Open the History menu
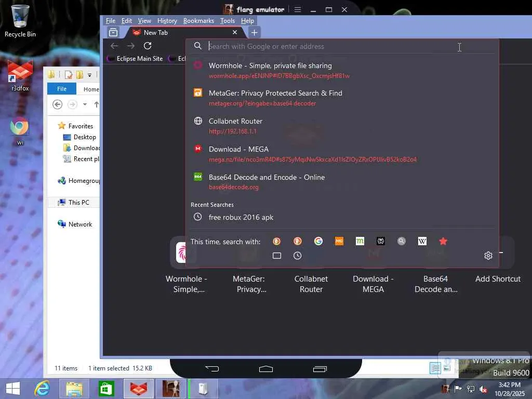 167,21
